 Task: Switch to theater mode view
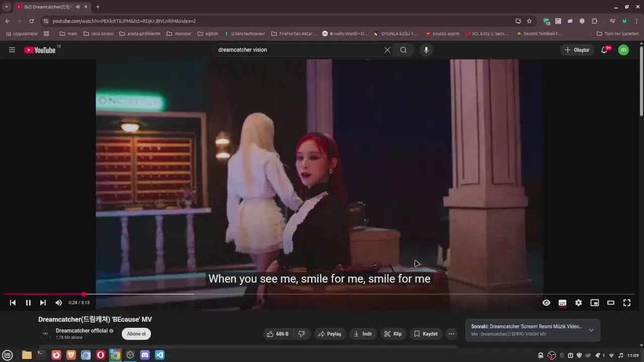(611, 303)
